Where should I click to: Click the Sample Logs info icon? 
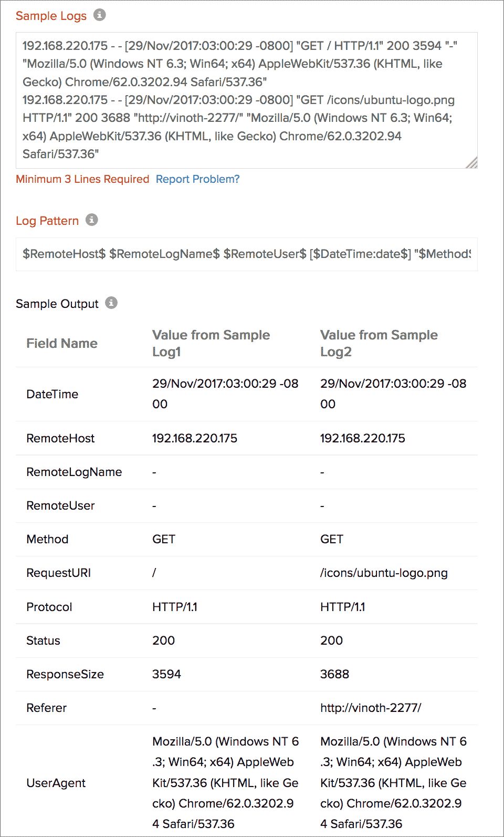[100, 15]
